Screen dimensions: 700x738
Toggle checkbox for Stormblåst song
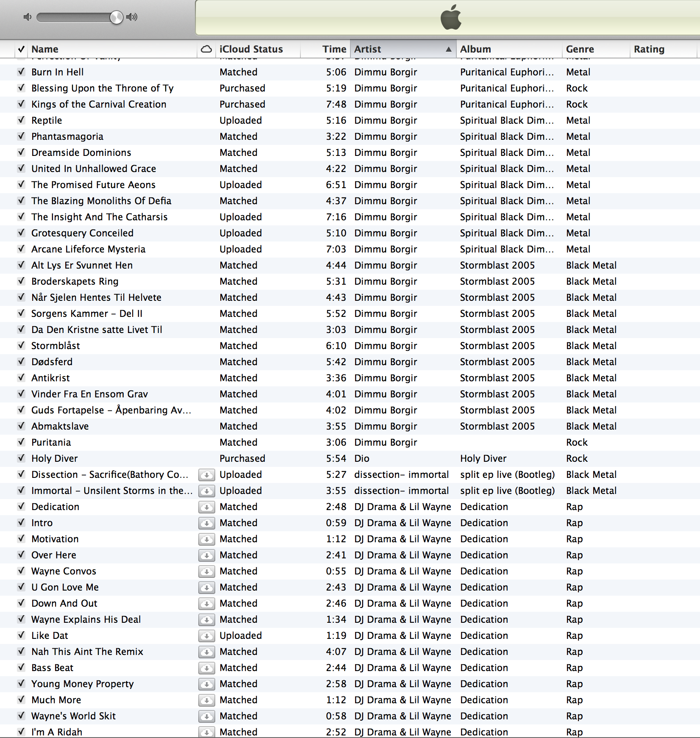[21, 345]
